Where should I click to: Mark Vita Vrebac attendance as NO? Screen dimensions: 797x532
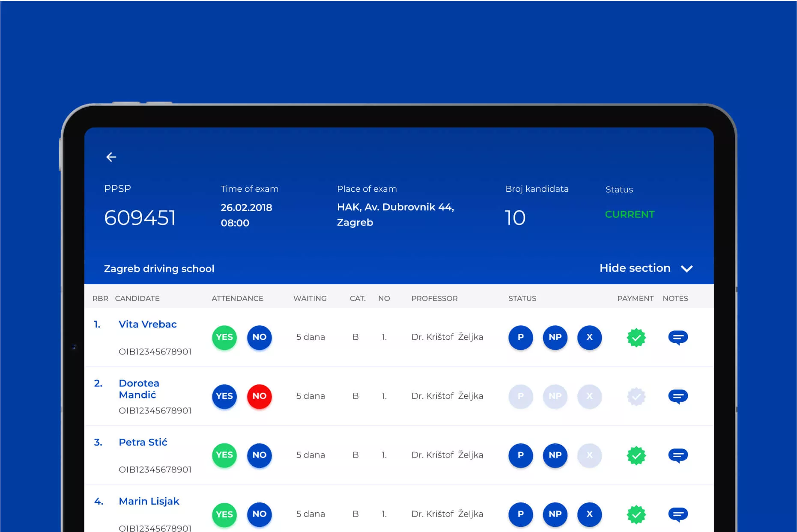(259, 337)
